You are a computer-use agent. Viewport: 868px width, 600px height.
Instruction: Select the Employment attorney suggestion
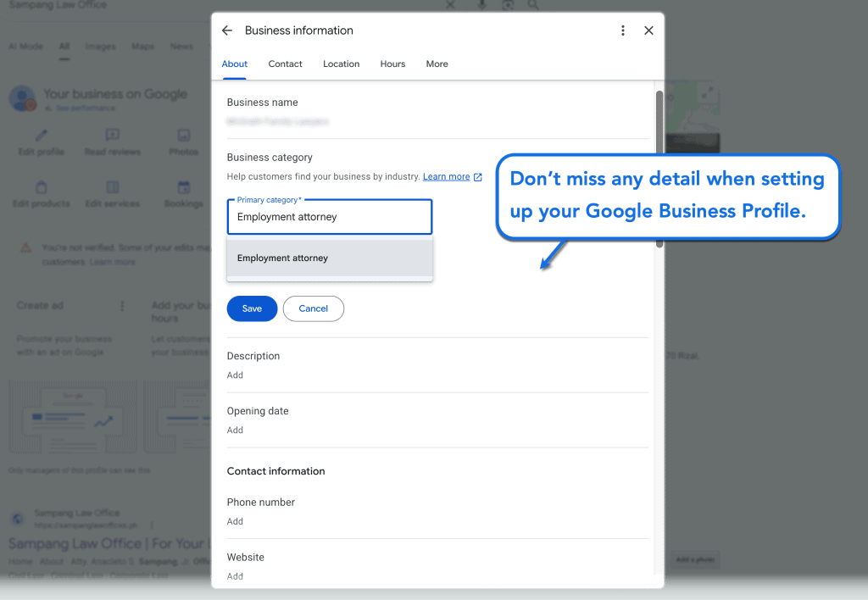coord(330,258)
